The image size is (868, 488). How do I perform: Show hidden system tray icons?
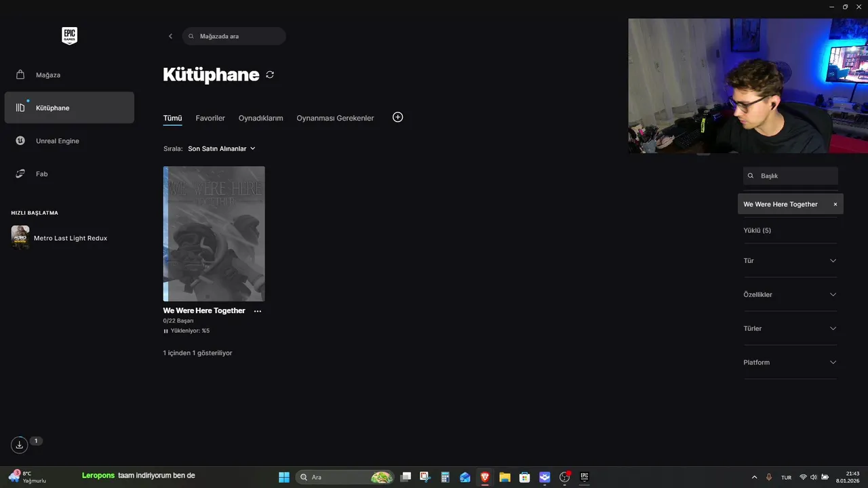tap(755, 477)
